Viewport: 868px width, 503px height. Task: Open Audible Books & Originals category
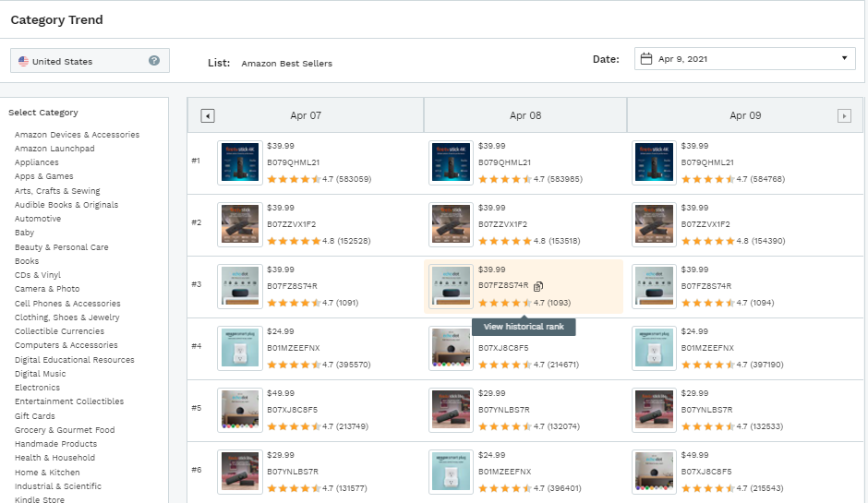coord(66,205)
